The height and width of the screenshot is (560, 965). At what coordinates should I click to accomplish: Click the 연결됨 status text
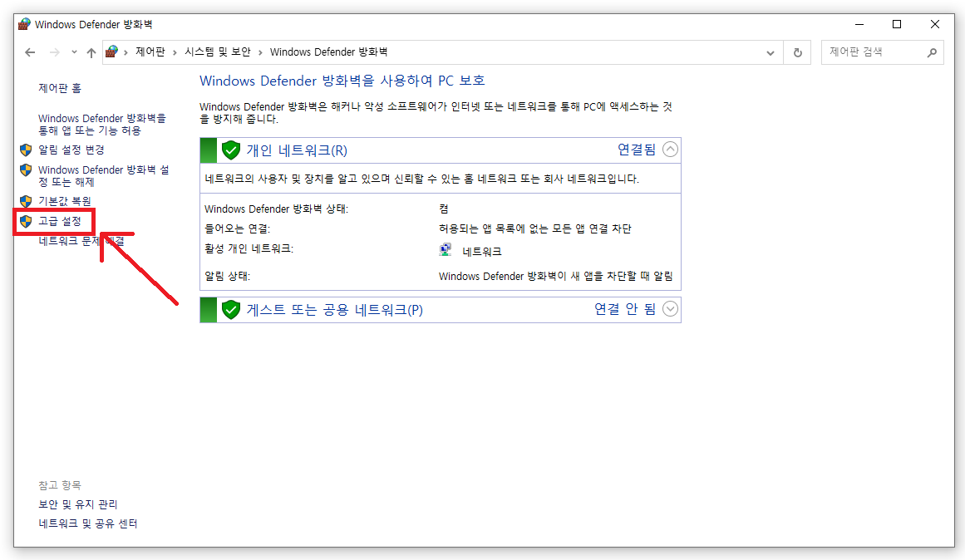click(x=637, y=150)
